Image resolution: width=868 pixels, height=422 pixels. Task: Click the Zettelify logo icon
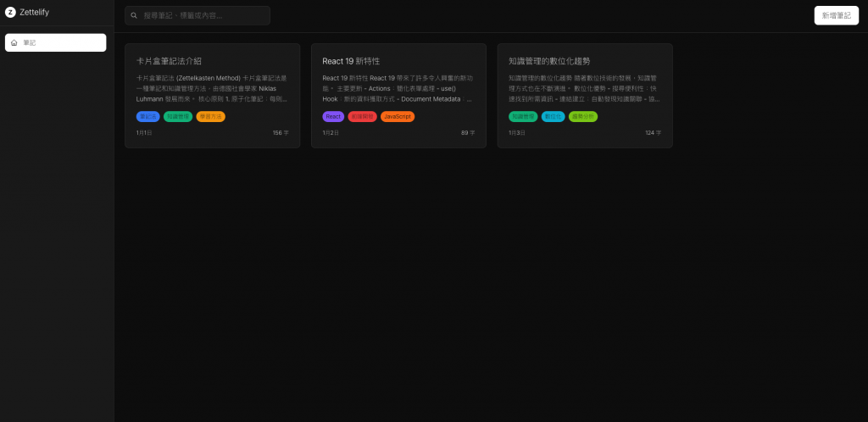coord(10,12)
